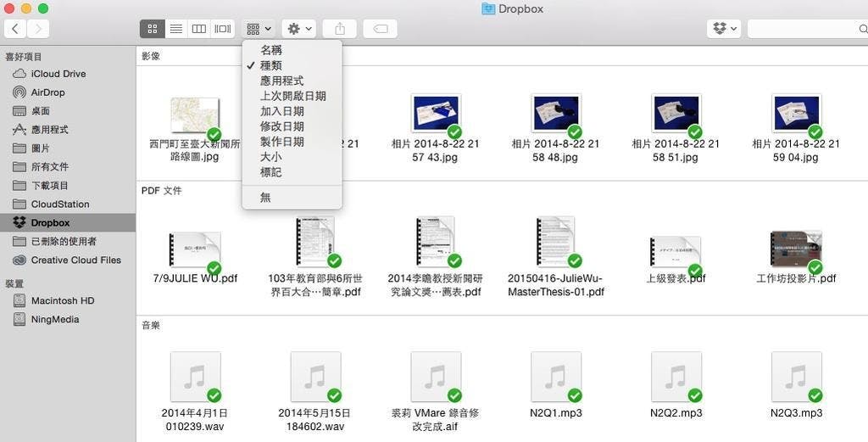Select photo 相片 2014-8-22 21 59 04.jpg
868x442 pixels.
tap(796, 114)
